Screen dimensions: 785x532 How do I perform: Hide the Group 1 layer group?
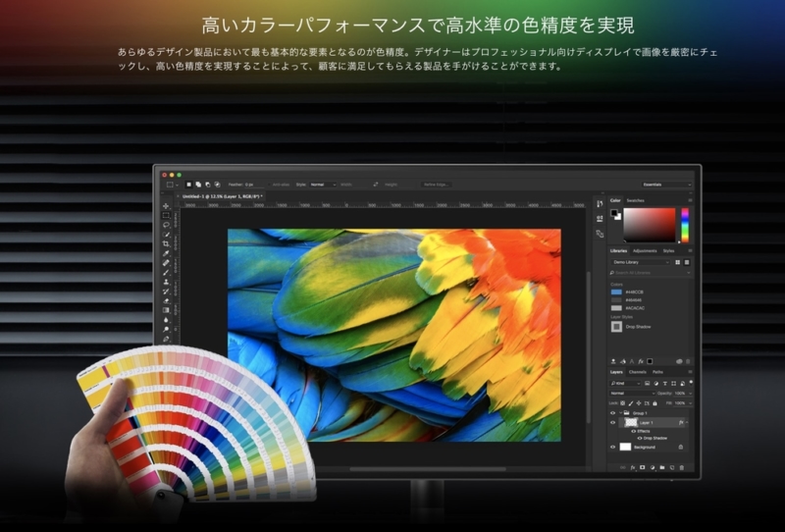pyautogui.click(x=612, y=413)
